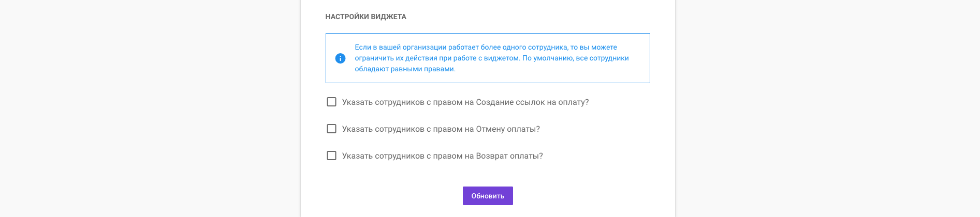Click the НАСТРОЙКИ ВИДЖЕТА section heading

(x=365, y=17)
